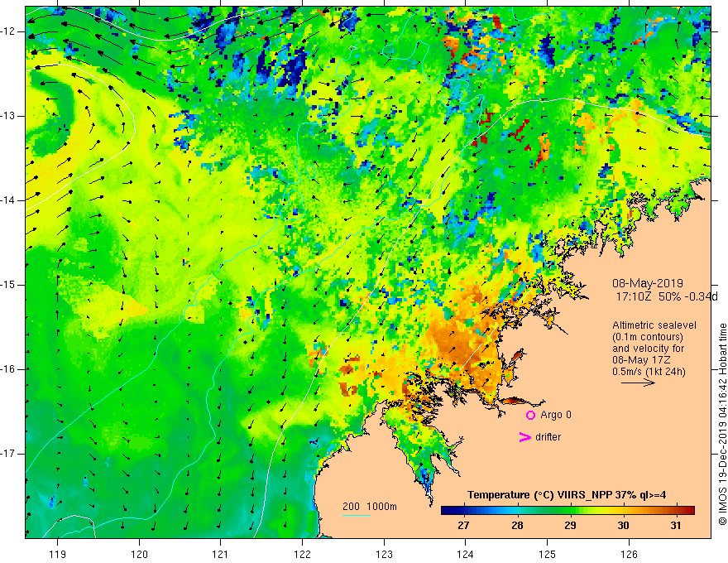Click the 125 longitude axis label
The image size is (728, 563).
(547, 554)
